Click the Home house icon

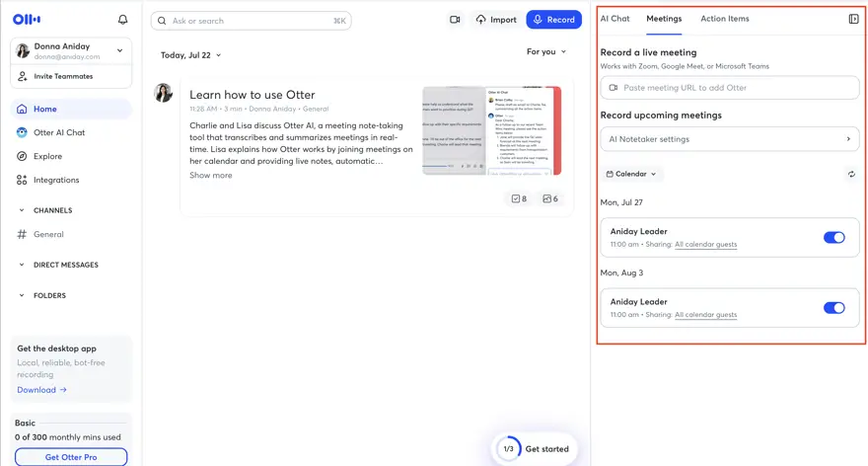point(22,109)
